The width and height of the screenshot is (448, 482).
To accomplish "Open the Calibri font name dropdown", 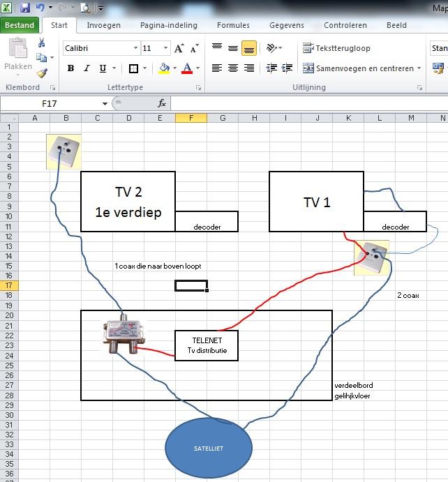I will pos(135,49).
